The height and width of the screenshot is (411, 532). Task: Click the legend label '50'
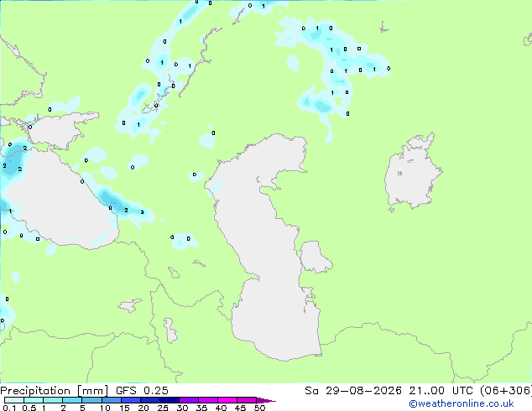(x=259, y=408)
